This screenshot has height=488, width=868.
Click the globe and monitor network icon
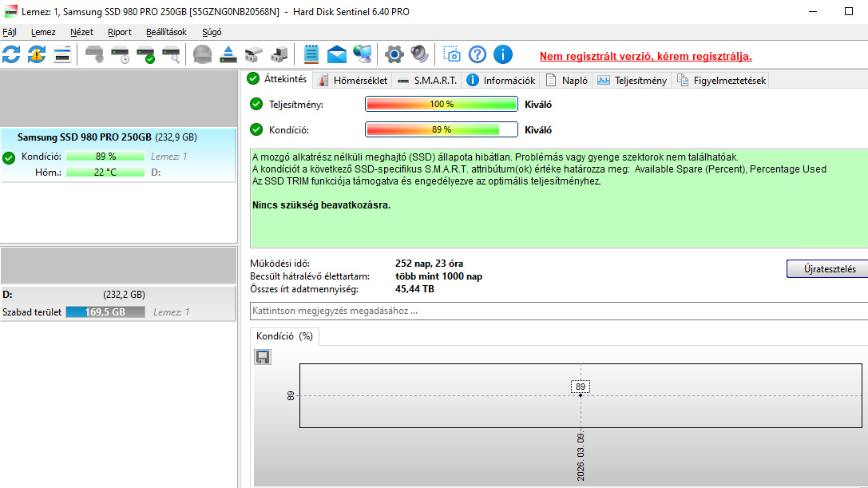click(362, 54)
